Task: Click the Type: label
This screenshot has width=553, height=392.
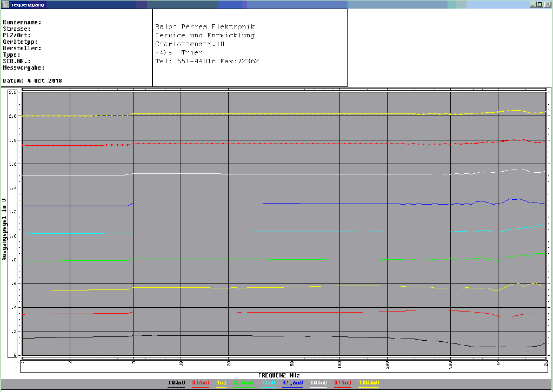Action: 11,55
